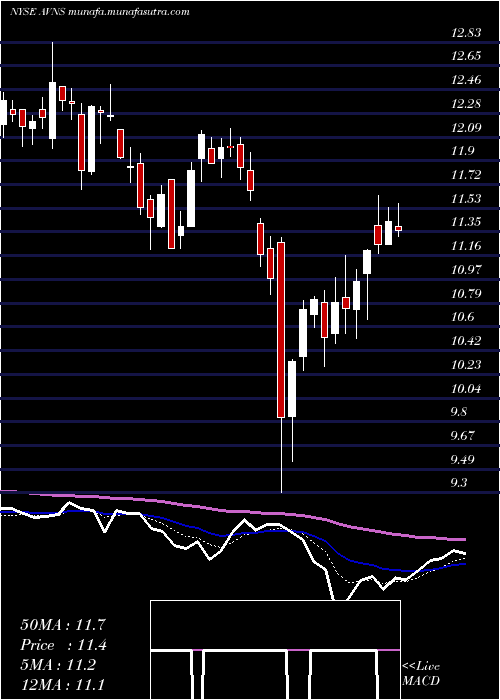Click the 12.83 price axis label

[x=466, y=33]
